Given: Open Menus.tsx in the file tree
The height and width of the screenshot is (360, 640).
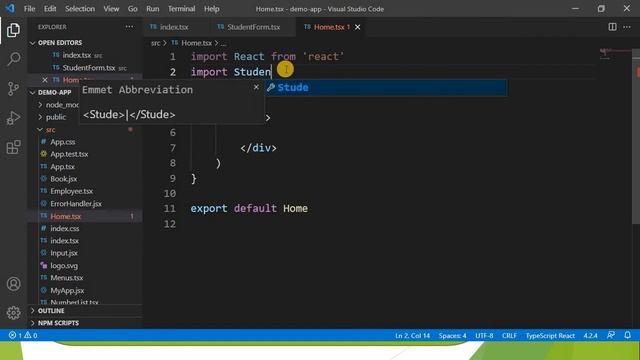Looking at the screenshot, I should 85,278.
